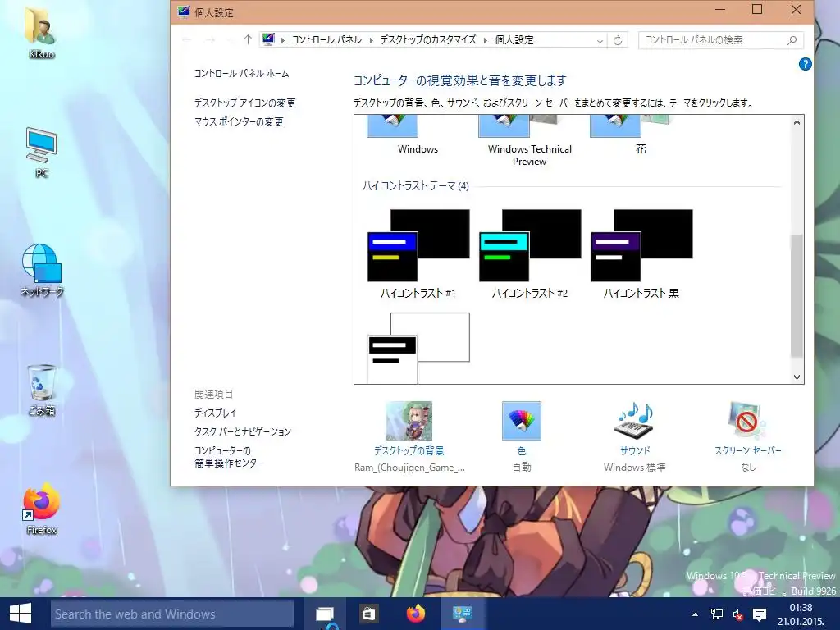Select the ハイコントラスト #1 theme

[418, 254]
